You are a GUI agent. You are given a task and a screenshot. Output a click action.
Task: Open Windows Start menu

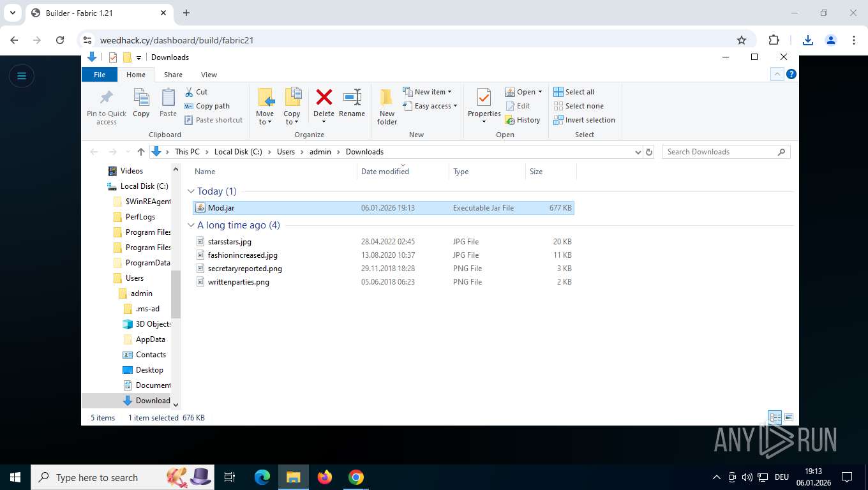(15, 477)
